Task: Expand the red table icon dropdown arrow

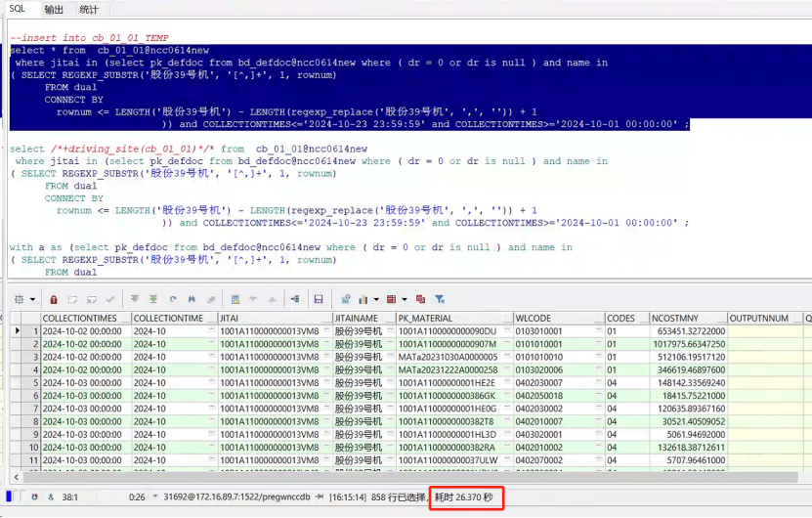Action: tap(405, 299)
